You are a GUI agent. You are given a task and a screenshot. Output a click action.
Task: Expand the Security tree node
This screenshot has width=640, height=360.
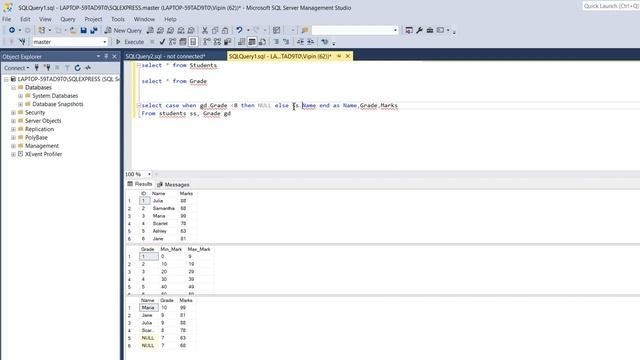(13, 112)
